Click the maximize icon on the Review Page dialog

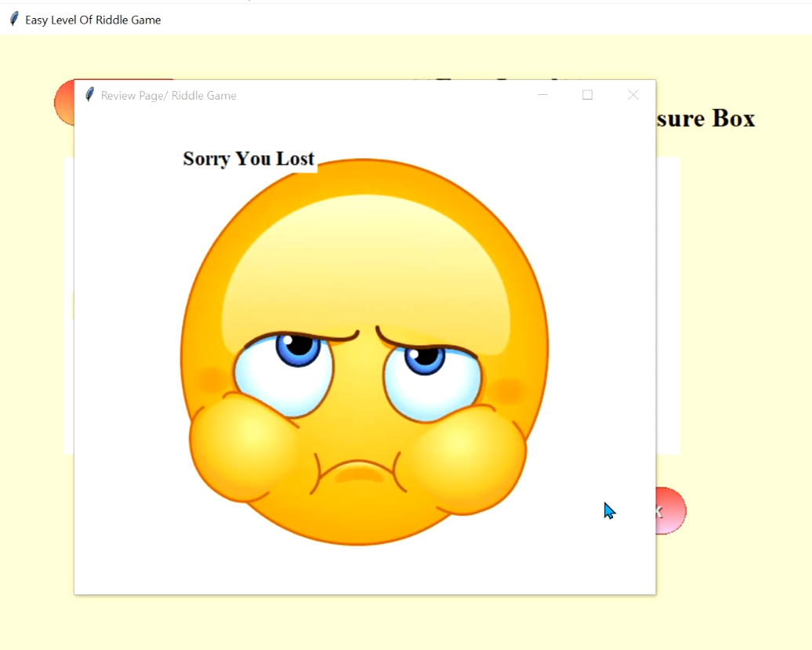click(587, 95)
